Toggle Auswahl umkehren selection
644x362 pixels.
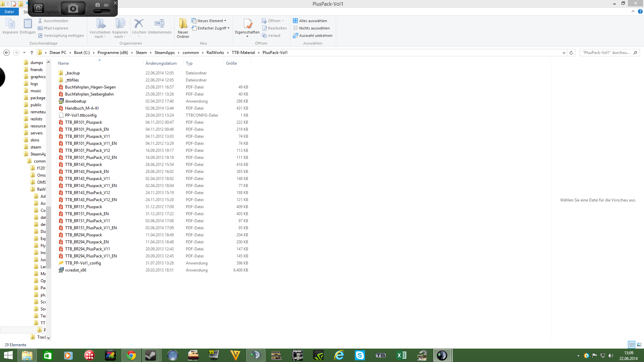click(x=312, y=36)
